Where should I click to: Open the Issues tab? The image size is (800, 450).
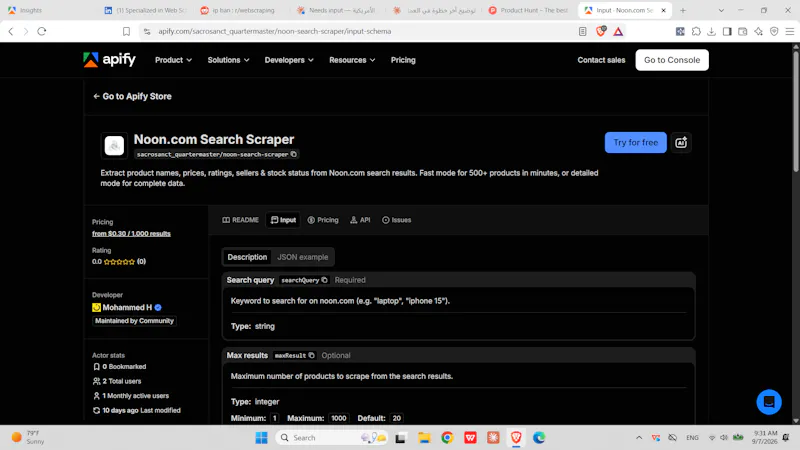point(396,220)
